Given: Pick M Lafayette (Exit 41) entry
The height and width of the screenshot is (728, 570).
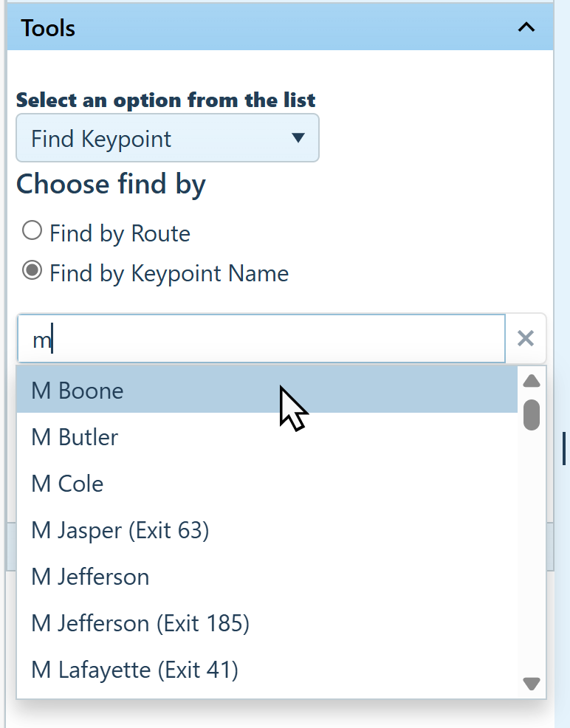Looking at the screenshot, I should [x=134, y=670].
